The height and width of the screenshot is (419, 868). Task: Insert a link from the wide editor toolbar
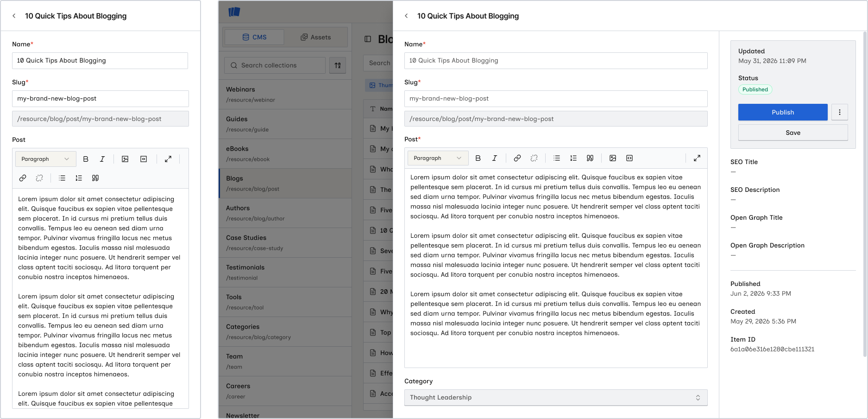(x=517, y=158)
